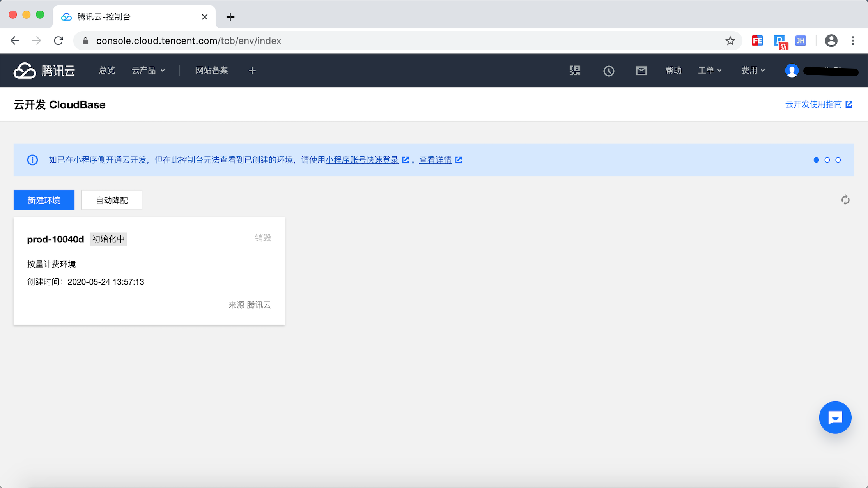The image size is (868, 488).
Task: Open the chat support bubble button
Action: (x=835, y=417)
